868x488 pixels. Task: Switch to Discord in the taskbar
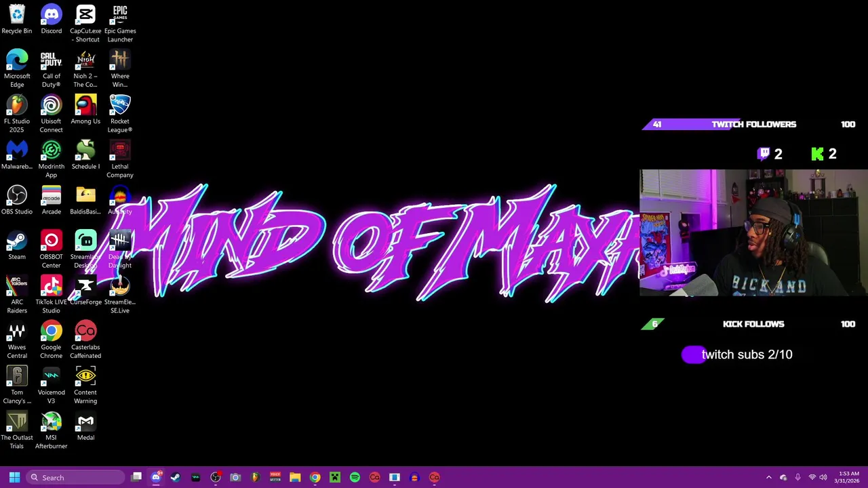(156, 477)
